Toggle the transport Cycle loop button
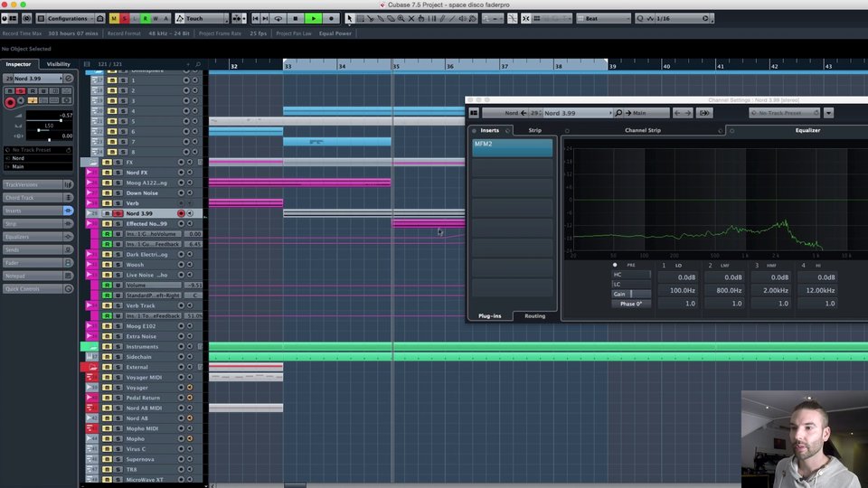 pos(278,18)
